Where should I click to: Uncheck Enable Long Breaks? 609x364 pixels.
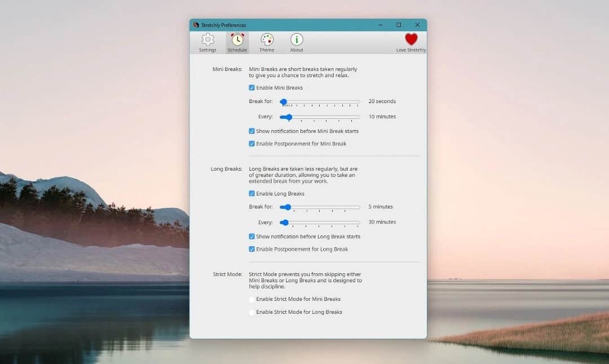[252, 194]
